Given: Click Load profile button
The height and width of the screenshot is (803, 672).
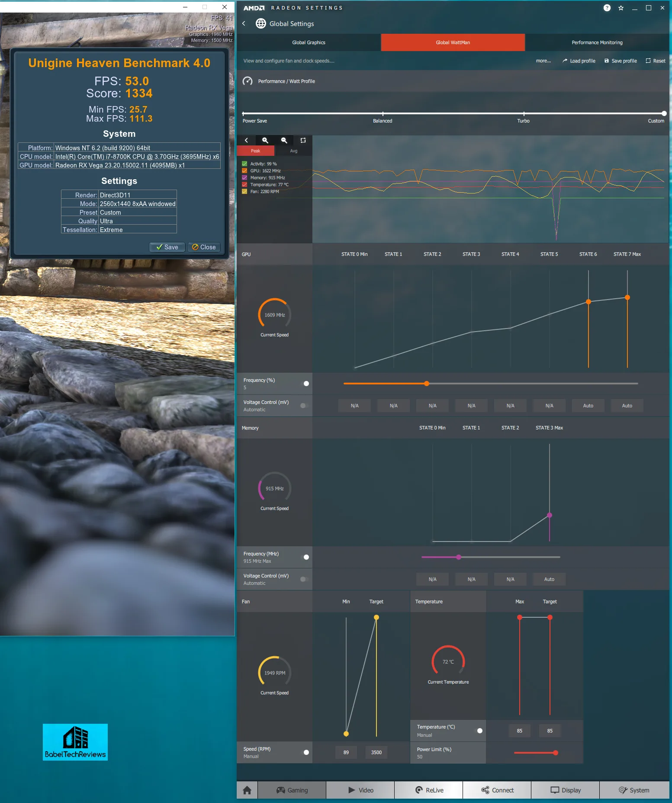Looking at the screenshot, I should click(x=579, y=61).
